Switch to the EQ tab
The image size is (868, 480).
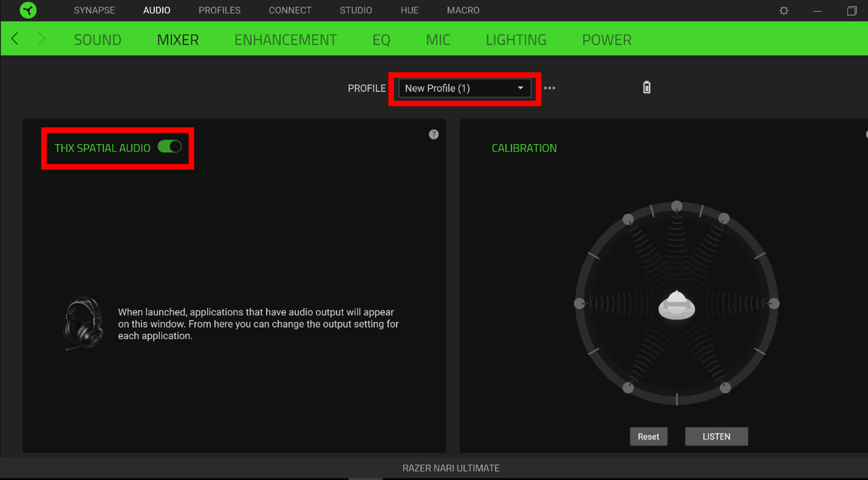point(381,39)
